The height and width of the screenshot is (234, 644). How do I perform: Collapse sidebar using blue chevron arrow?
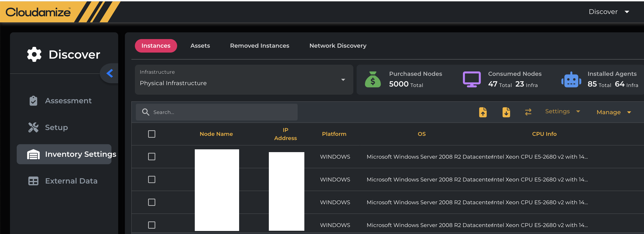110,73
